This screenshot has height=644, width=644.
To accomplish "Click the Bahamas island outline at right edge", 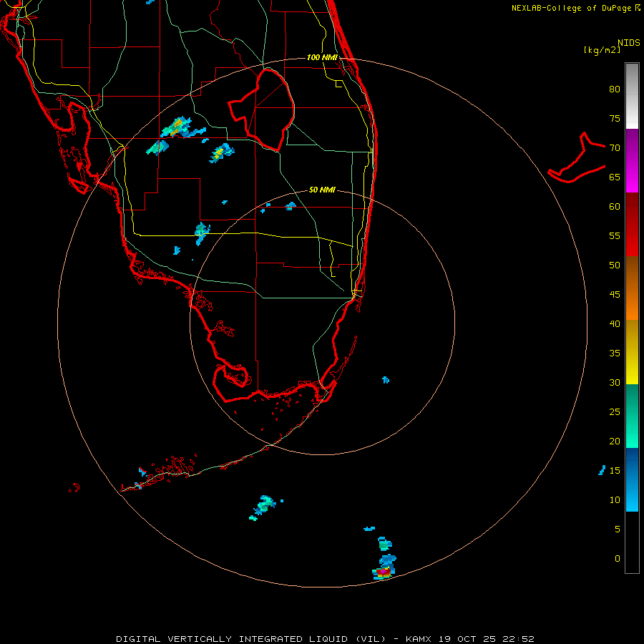I will [x=577, y=157].
